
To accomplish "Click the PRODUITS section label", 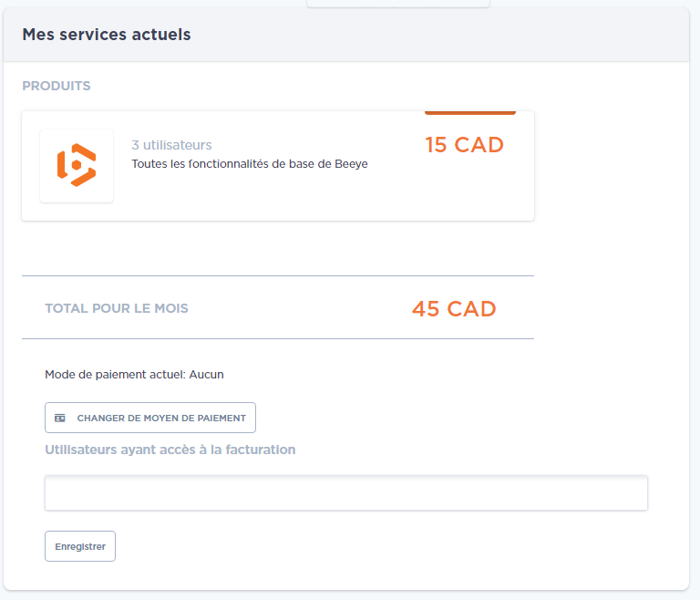I will [x=57, y=86].
